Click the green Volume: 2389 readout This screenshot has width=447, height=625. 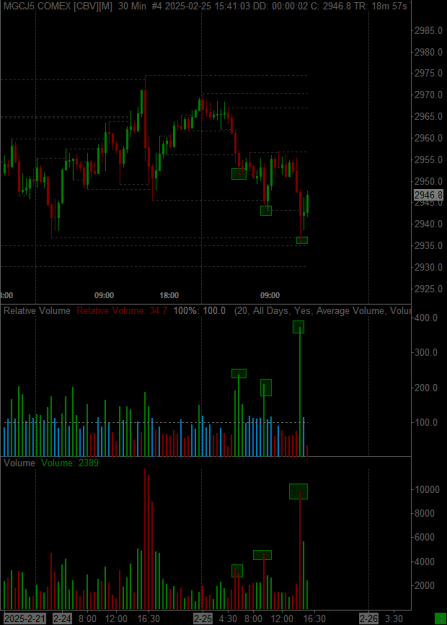click(x=70, y=463)
